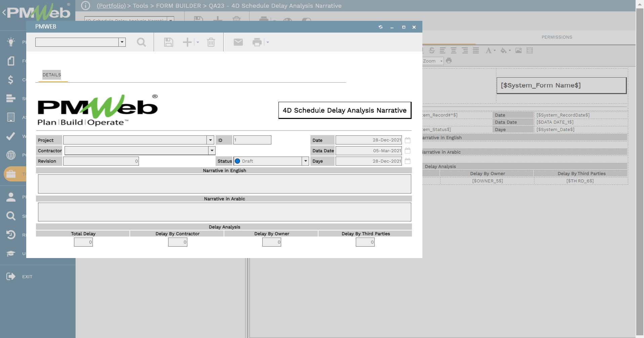Save the record using the floppy disk icon
The width and height of the screenshot is (644, 338).
pos(168,42)
